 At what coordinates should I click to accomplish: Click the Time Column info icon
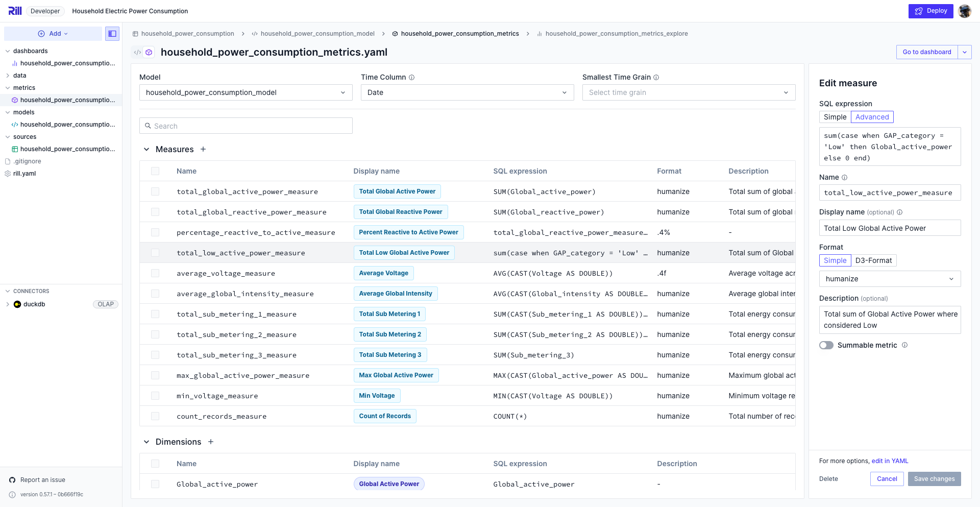pos(411,78)
